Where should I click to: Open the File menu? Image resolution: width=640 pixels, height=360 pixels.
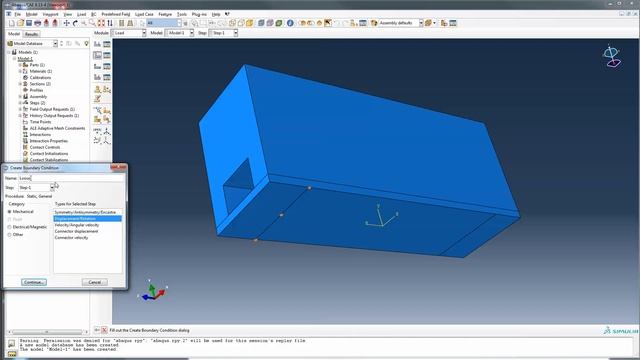click(18, 14)
